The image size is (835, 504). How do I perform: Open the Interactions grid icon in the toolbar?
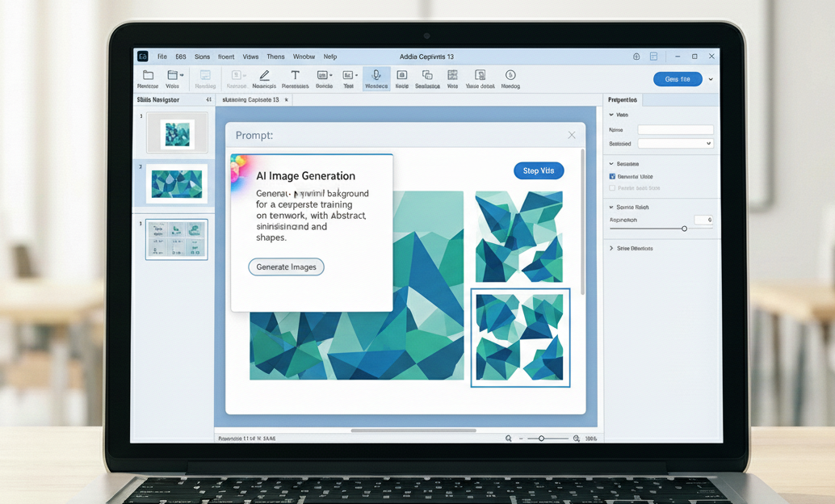pos(452,77)
